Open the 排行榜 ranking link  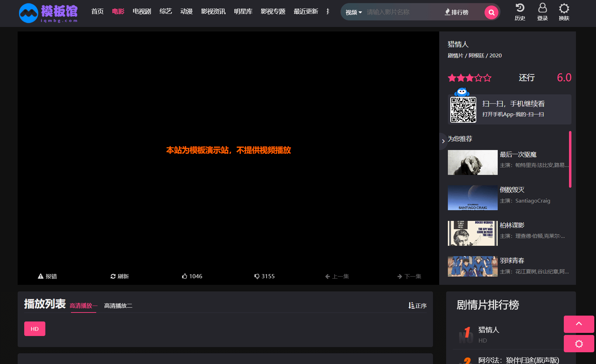pos(457,12)
